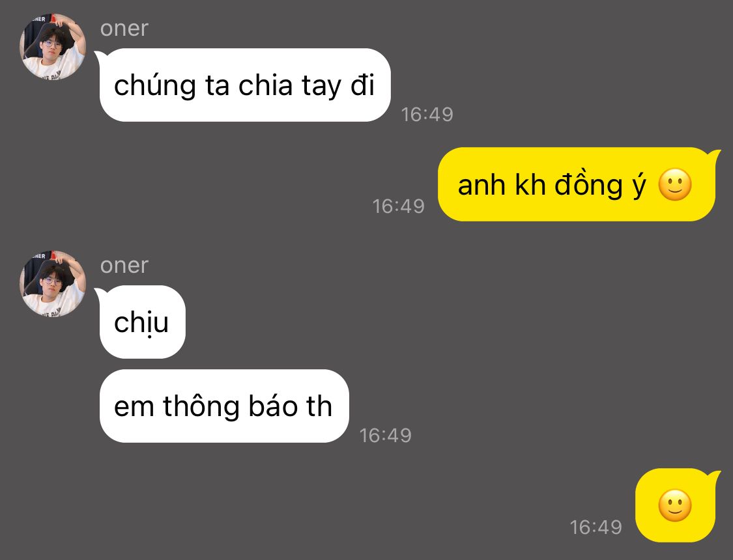Screen dimensions: 733x560
Task: Click the 16:49 timestamp beside 'chúng ta chia tay đi'
Action: (427, 115)
